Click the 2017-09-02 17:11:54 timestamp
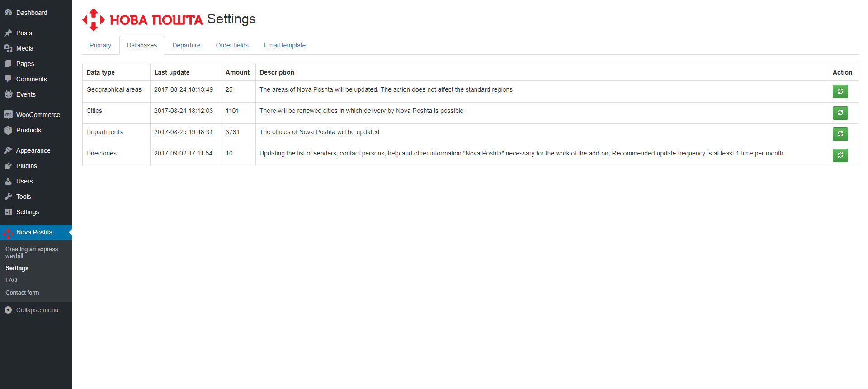Viewport: 868px width, 389px height. [x=183, y=153]
